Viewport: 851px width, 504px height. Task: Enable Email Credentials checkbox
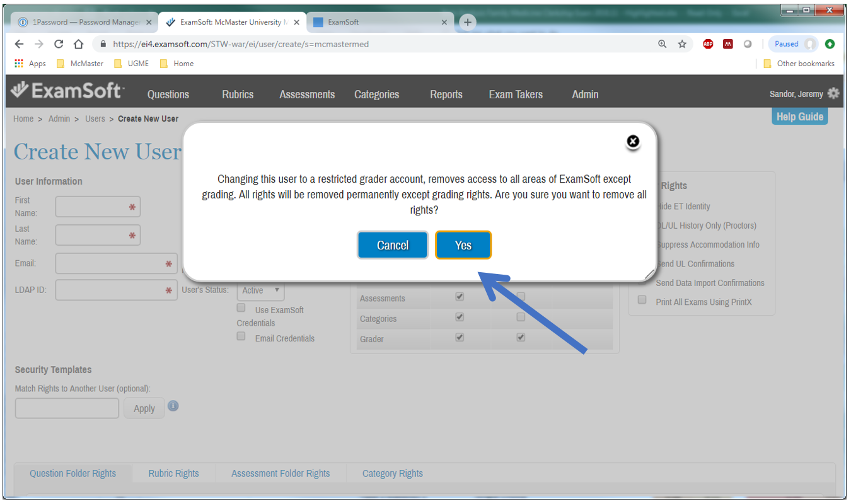coord(241,336)
